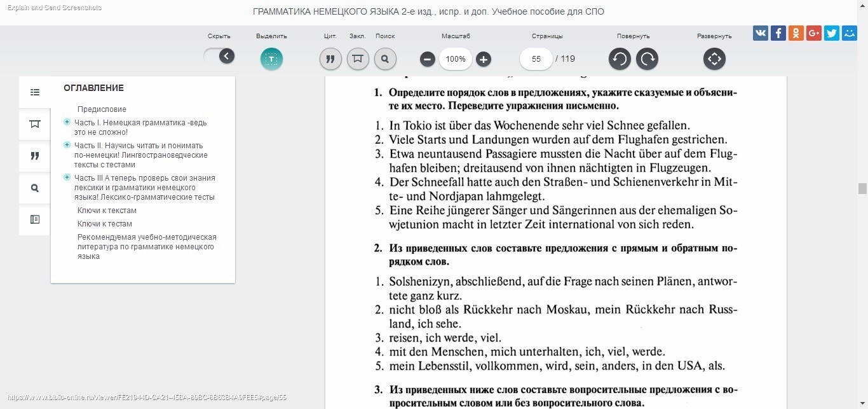Zoom in with the plus button
This screenshot has width=868, height=409.
484,59
